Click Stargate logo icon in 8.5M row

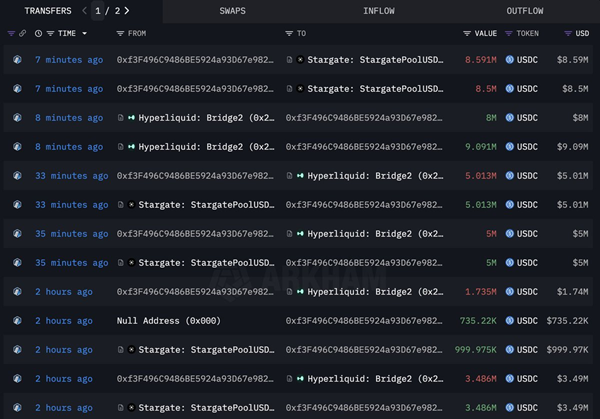pos(300,89)
